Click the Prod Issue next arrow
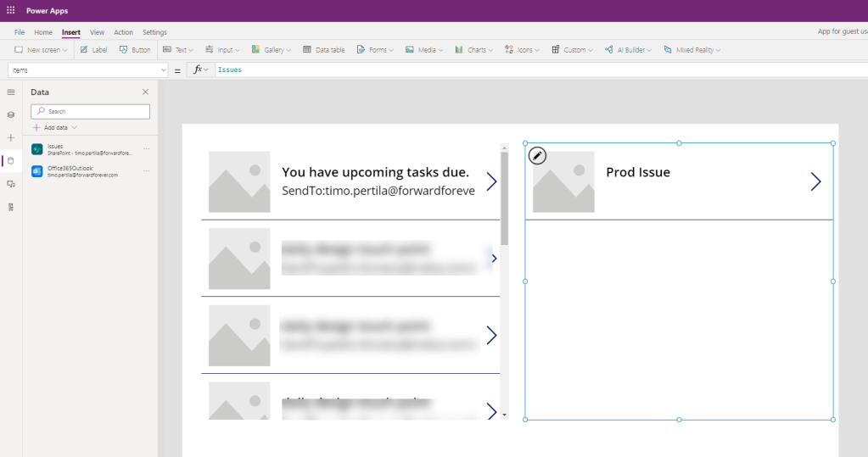 tap(815, 181)
